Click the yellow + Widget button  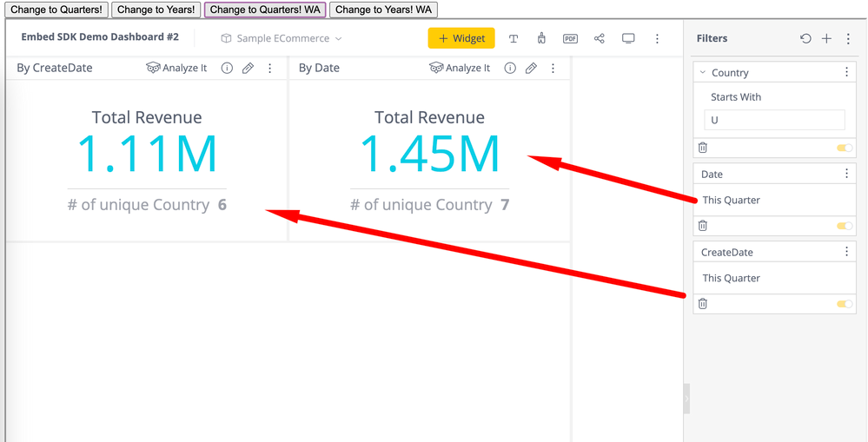(461, 39)
